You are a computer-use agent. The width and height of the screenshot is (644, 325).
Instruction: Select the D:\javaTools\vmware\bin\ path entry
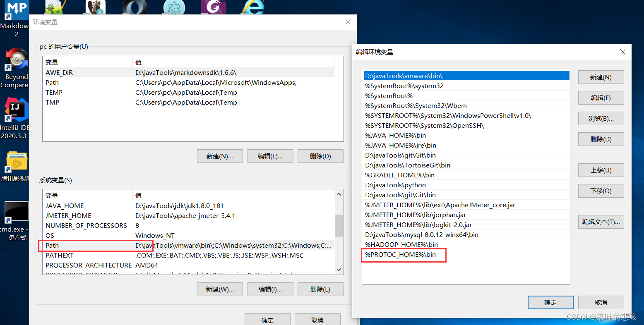click(x=466, y=76)
